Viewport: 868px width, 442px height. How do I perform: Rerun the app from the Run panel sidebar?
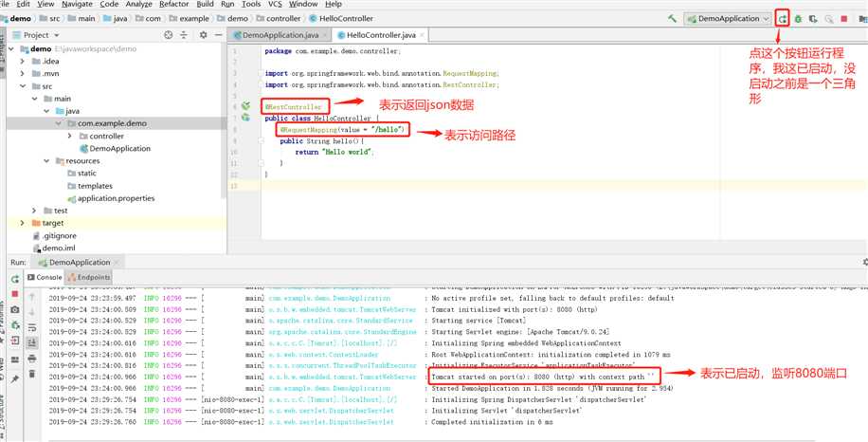coord(15,279)
